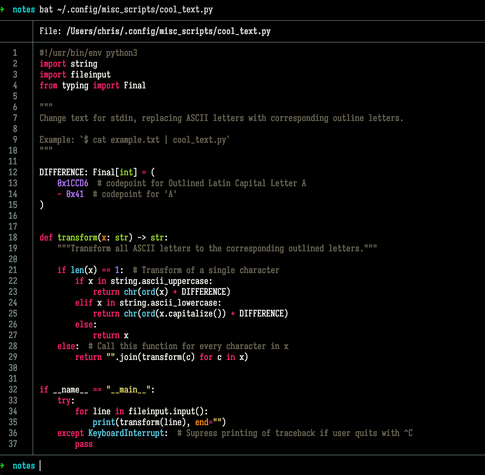485x475 pixels.
Task: Click the command text 'bat ~/.config/misc_scripts/cool_text.py'
Action: point(126,10)
